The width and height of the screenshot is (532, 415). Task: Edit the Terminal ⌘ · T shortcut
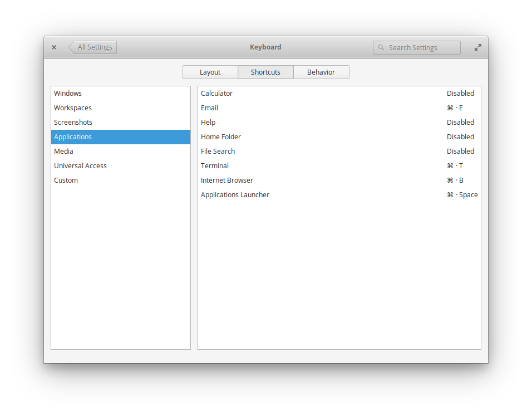455,166
